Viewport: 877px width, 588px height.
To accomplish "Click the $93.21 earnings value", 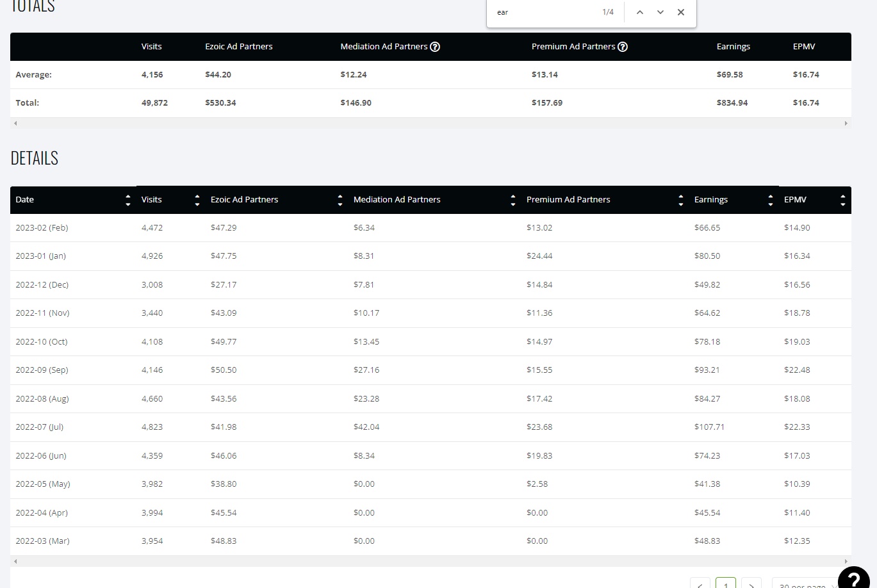I will click(x=707, y=370).
